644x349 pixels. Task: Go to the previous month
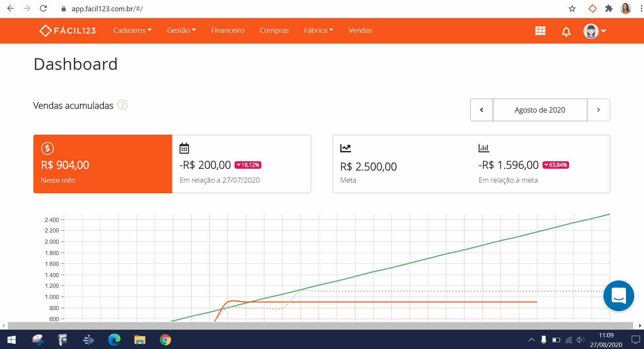(x=482, y=110)
